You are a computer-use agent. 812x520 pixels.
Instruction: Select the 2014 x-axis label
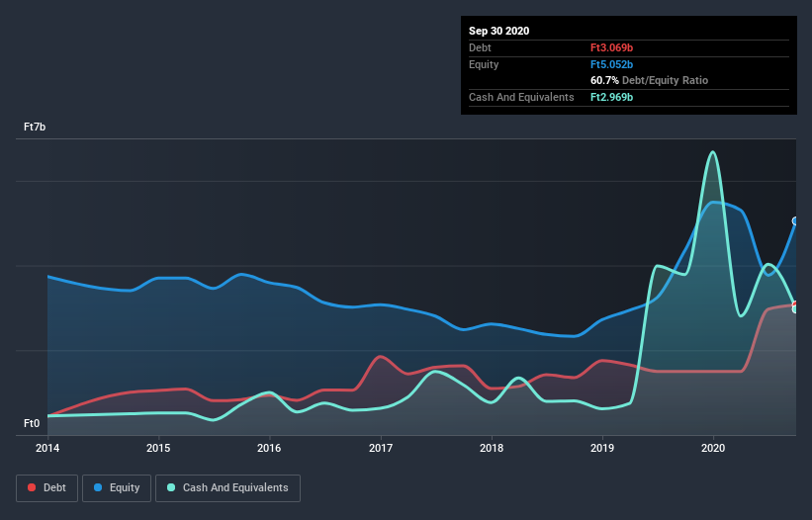(x=47, y=448)
